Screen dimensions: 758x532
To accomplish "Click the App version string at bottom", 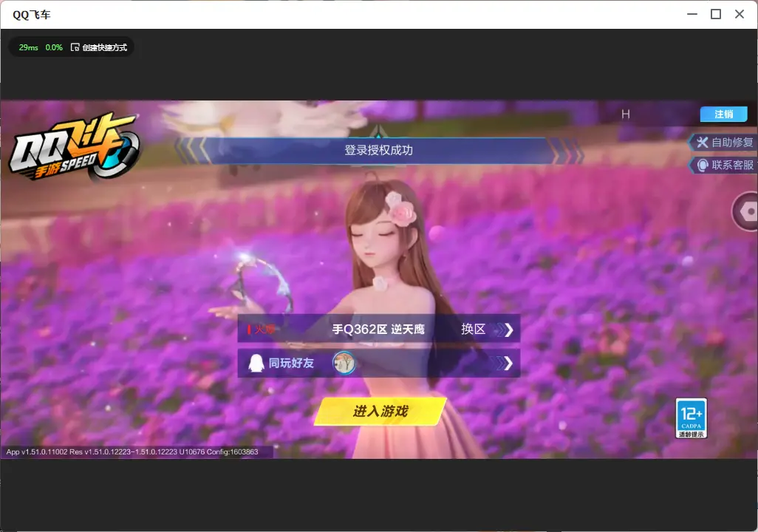I will tap(132, 451).
